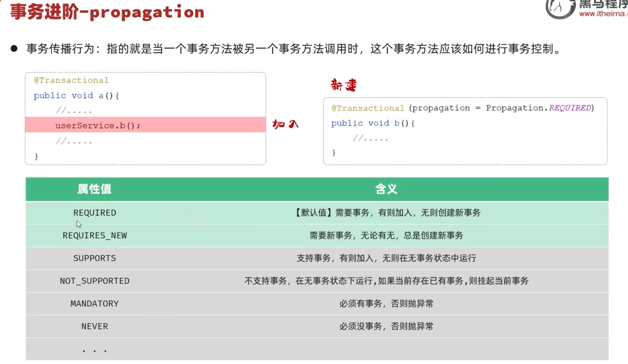Click the SUPPORTS property value

(95, 258)
